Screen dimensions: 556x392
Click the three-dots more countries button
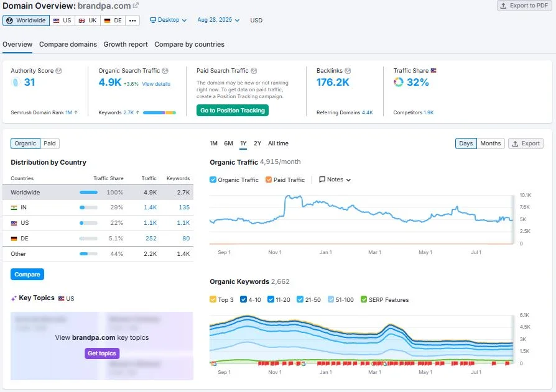click(x=132, y=21)
